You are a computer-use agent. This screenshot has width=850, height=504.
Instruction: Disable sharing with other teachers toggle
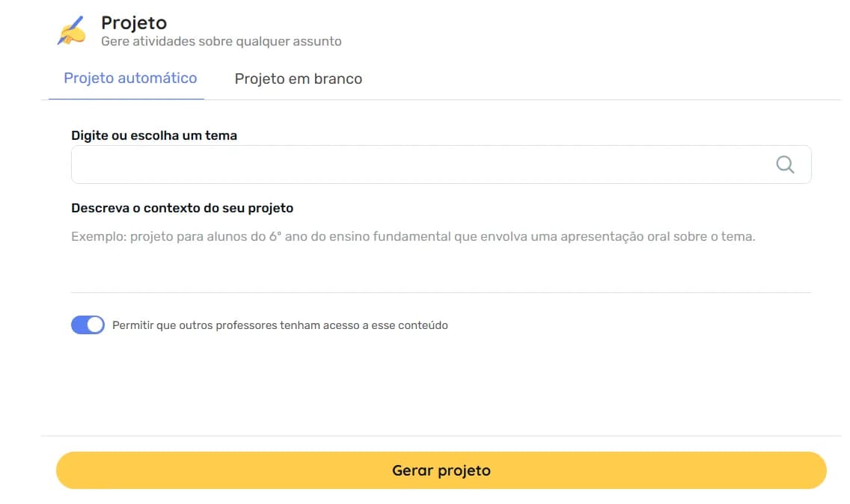pyautogui.click(x=88, y=325)
